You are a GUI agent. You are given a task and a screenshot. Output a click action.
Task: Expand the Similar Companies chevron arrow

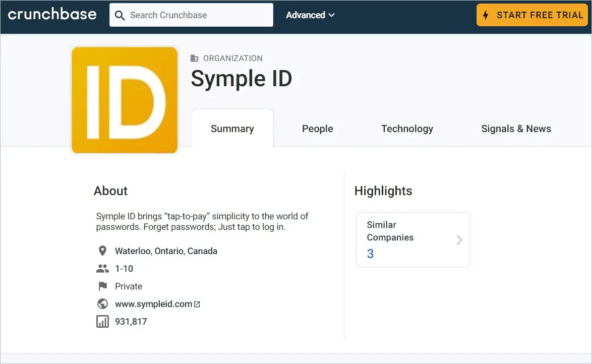point(459,240)
